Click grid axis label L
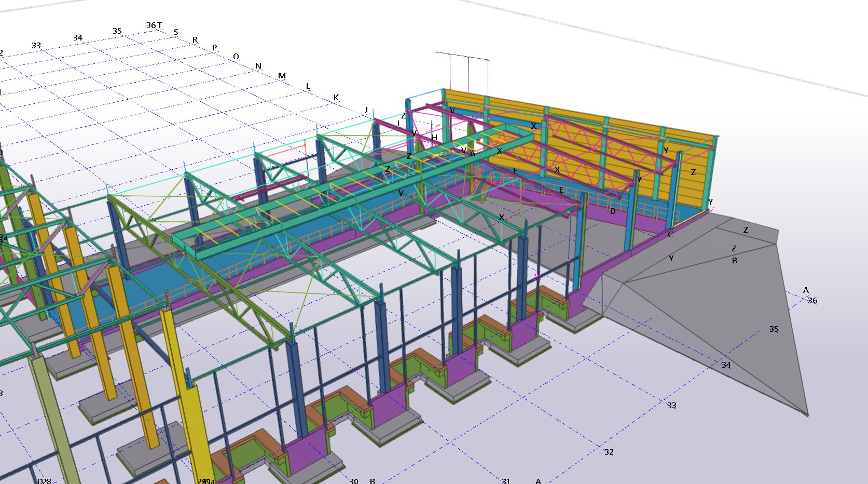Image resolution: width=868 pixels, height=484 pixels. [x=308, y=86]
